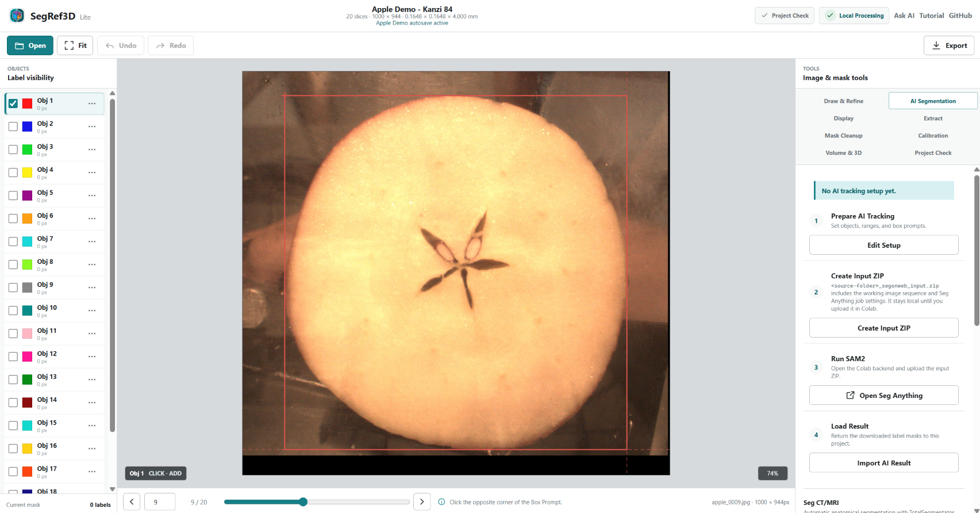Screen dimensions: 980x513
Task: Click the dark red swatch of Obj 14
Action: (x=27, y=403)
